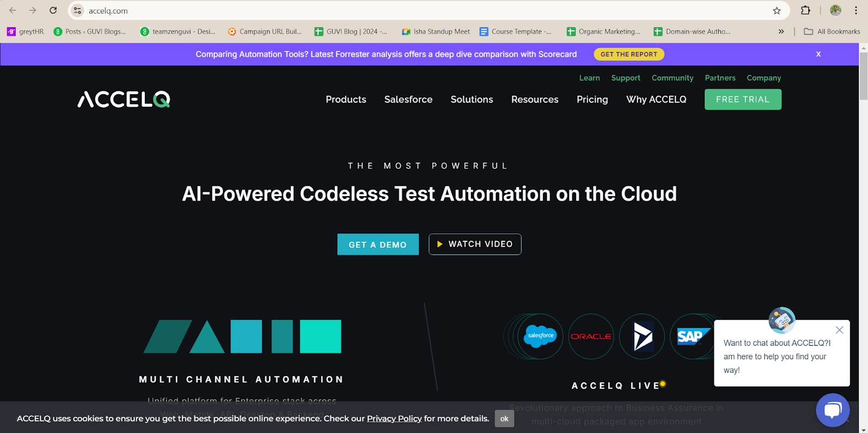Click the browser back arrow
The image size is (868, 433).
pos(12,10)
